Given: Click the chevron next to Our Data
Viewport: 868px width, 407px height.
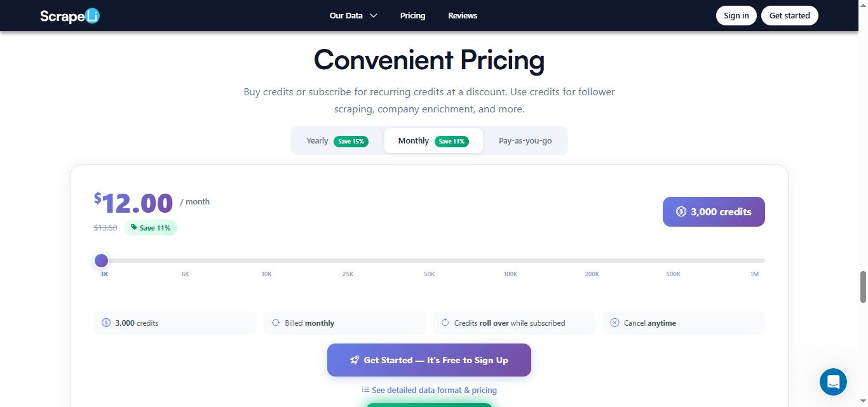Looking at the screenshot, I should 374,15.
